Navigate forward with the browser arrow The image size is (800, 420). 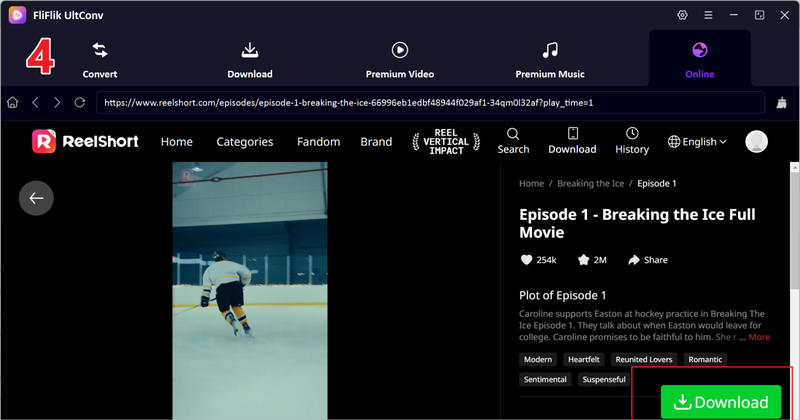[57, 103]
